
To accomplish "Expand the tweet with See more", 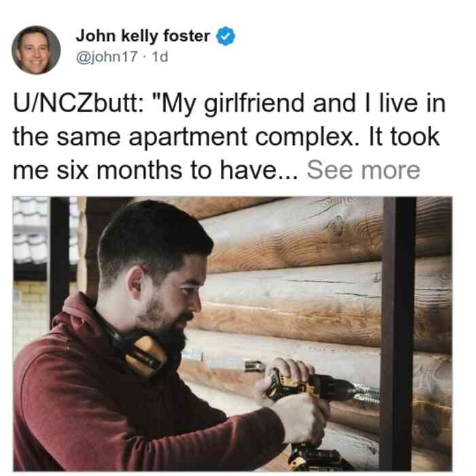I will pyautogui.click(x=363, y=170).
